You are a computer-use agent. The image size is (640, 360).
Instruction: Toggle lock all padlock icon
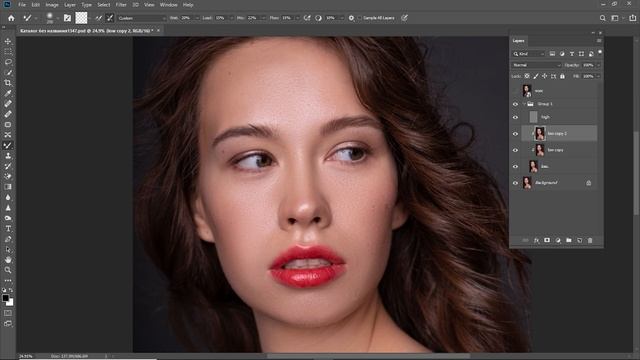[562, 76]
